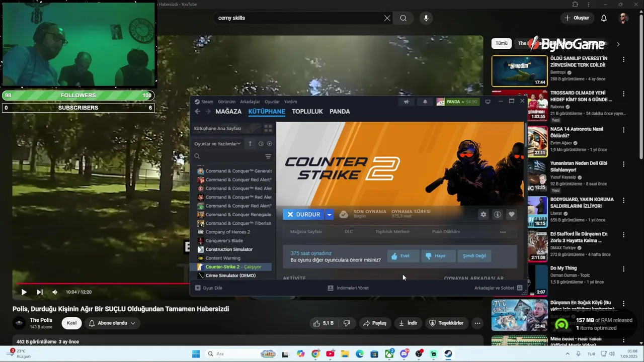
Task: Open the Windows Start menu
Action: (196, 354)
